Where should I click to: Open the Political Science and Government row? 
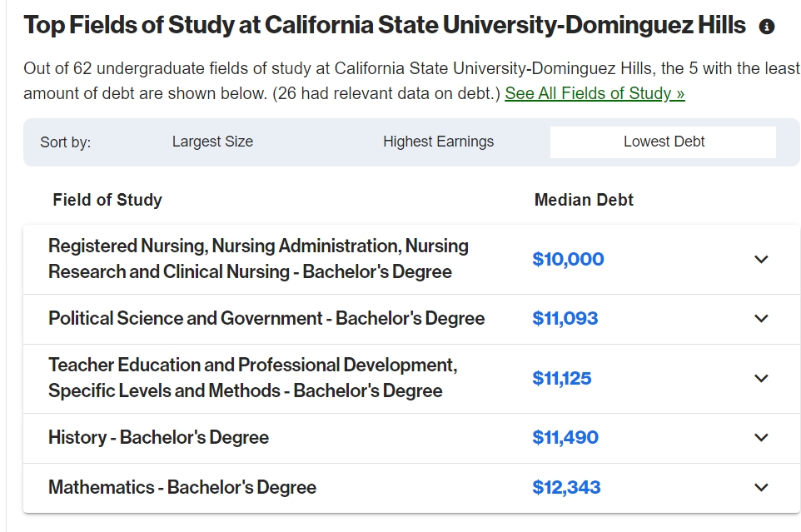[411, 319]
